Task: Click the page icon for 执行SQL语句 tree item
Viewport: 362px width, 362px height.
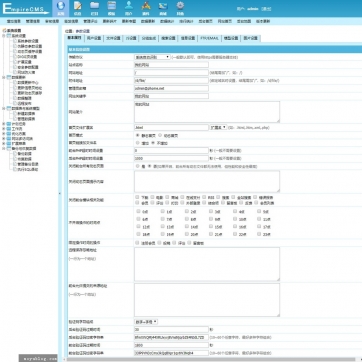Action: [x=15, y=169]
